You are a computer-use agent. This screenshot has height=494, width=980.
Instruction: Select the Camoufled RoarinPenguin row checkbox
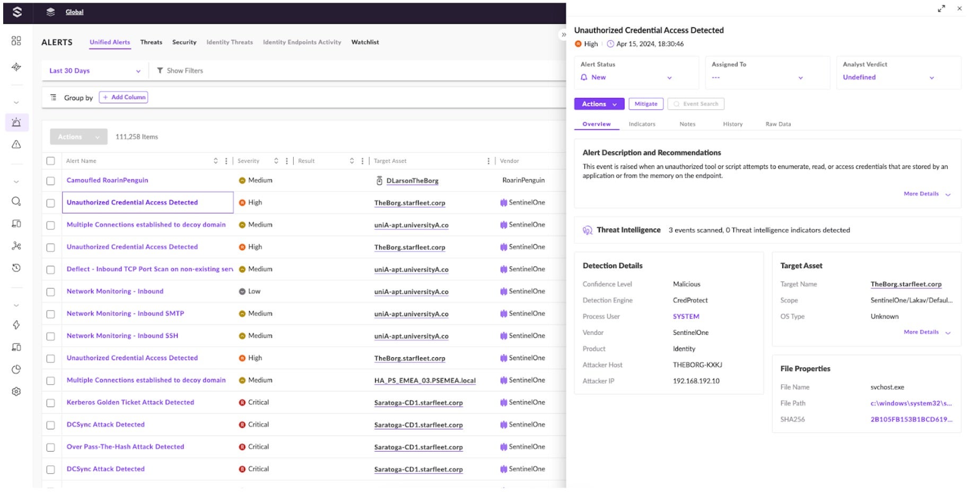(50, 181)
